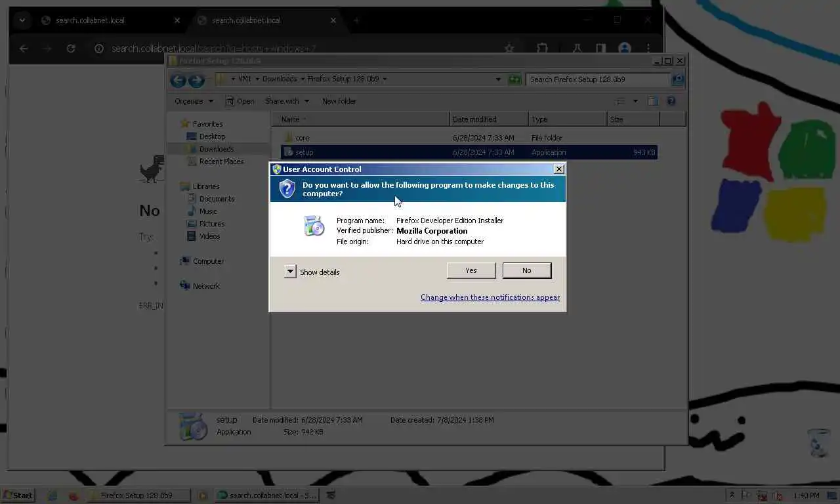Click the green Refresh button in Explorer
The width and height of the screenshot is (840, 504).
(x=514, y=79)
